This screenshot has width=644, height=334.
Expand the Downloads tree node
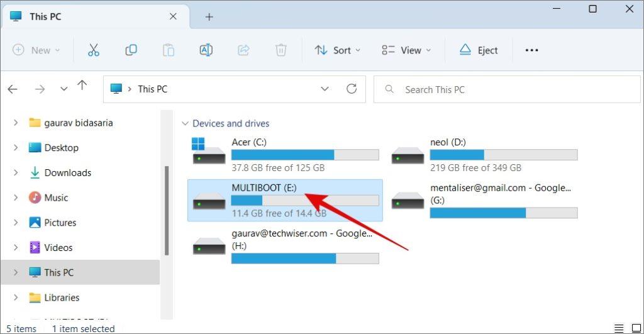click(x=16, y=172)
